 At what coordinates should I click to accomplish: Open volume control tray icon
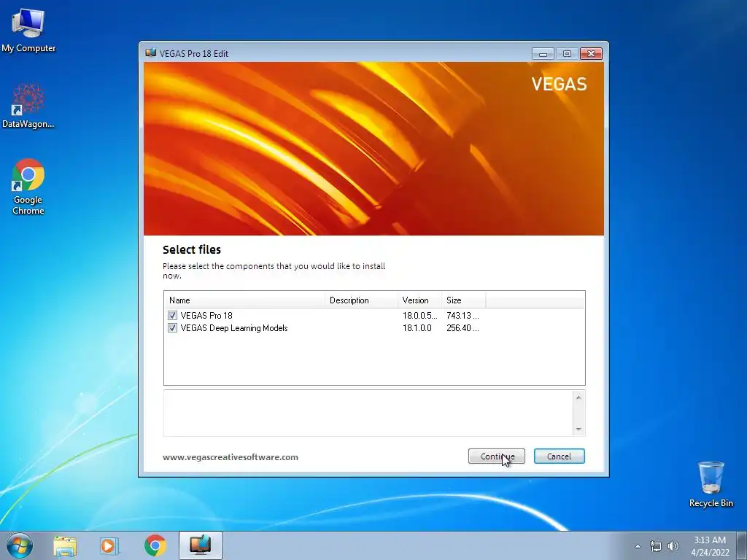pyautogui.click(x=673, y=546)
